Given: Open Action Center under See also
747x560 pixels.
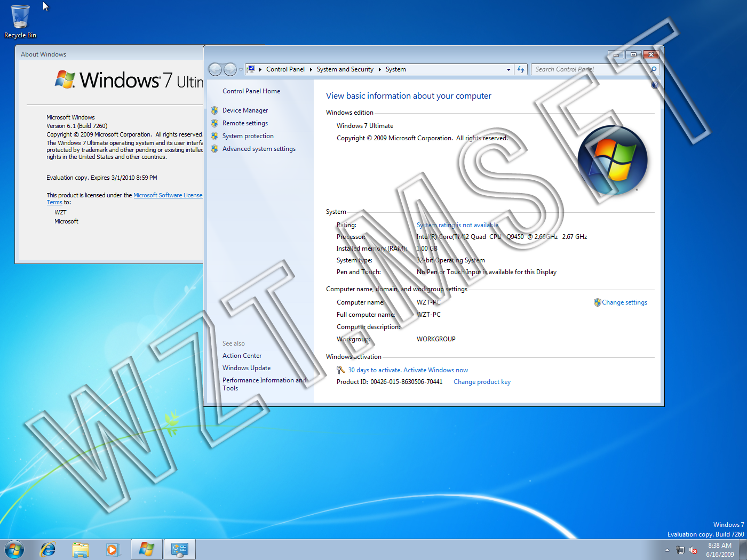Looking at the screenshot, I should pyautogui.click(x=242, y=356).
